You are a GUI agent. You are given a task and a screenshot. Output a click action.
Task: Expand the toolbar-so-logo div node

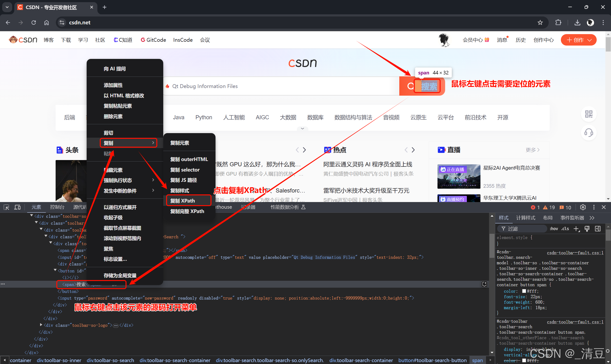[x=41, y=325]
